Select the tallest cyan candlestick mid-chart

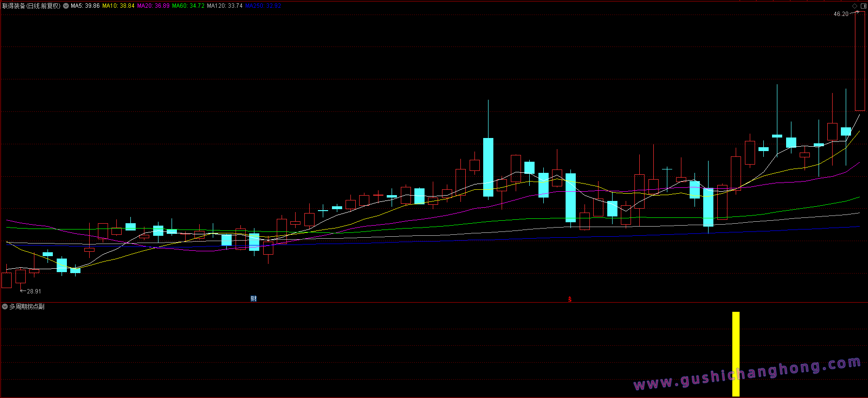[488, 167]
